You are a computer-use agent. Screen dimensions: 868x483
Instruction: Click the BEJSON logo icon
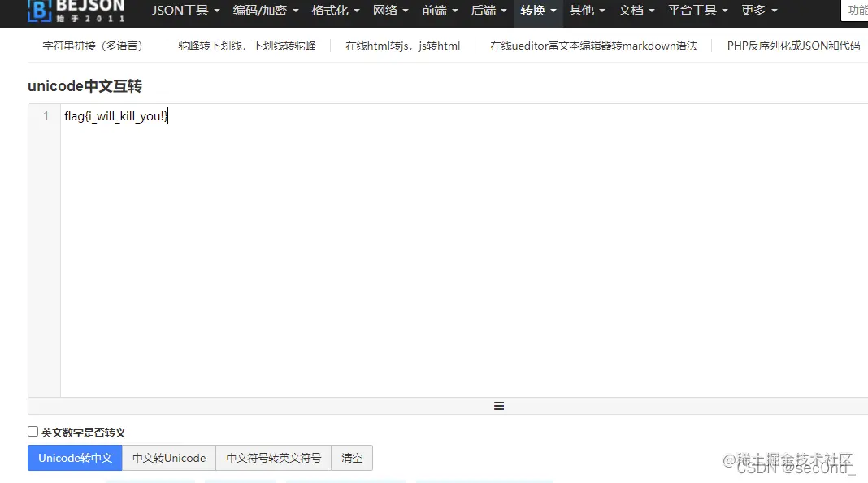tap(39, 11)
